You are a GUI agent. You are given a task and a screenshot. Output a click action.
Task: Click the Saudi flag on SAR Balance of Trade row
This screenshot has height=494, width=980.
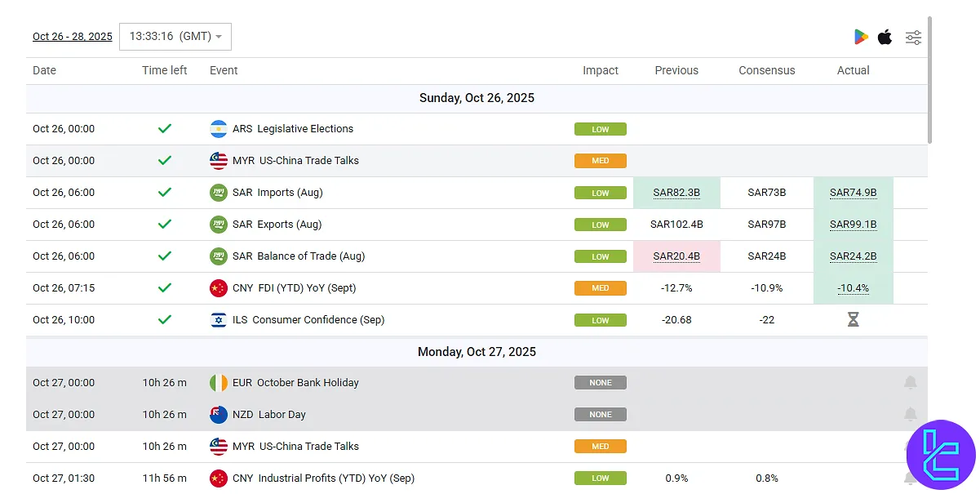219,256
